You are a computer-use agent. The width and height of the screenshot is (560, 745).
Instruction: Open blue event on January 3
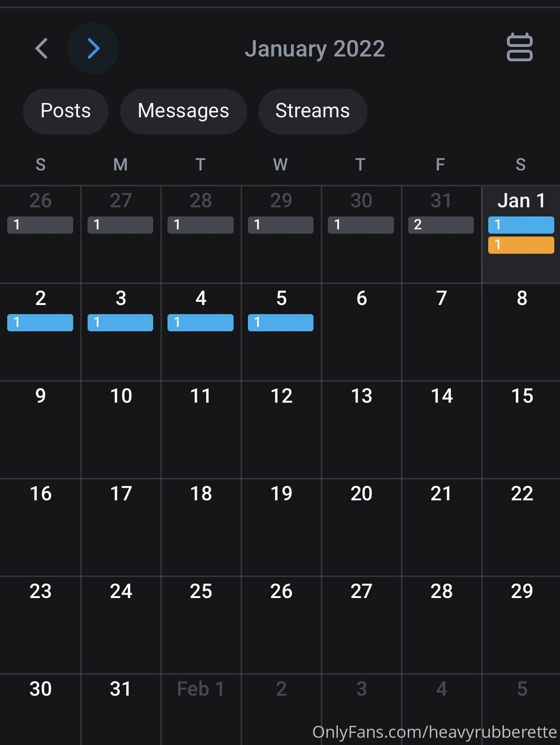(120, 323)
